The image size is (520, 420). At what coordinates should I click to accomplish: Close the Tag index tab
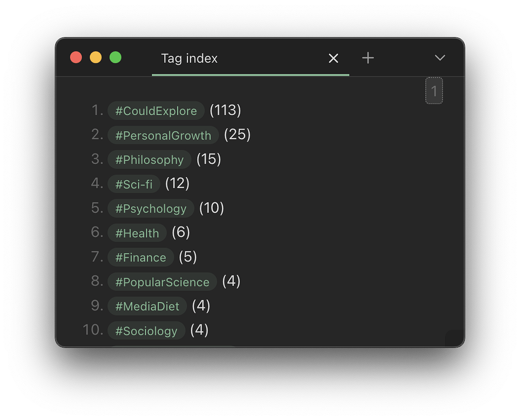coord(333,58)
